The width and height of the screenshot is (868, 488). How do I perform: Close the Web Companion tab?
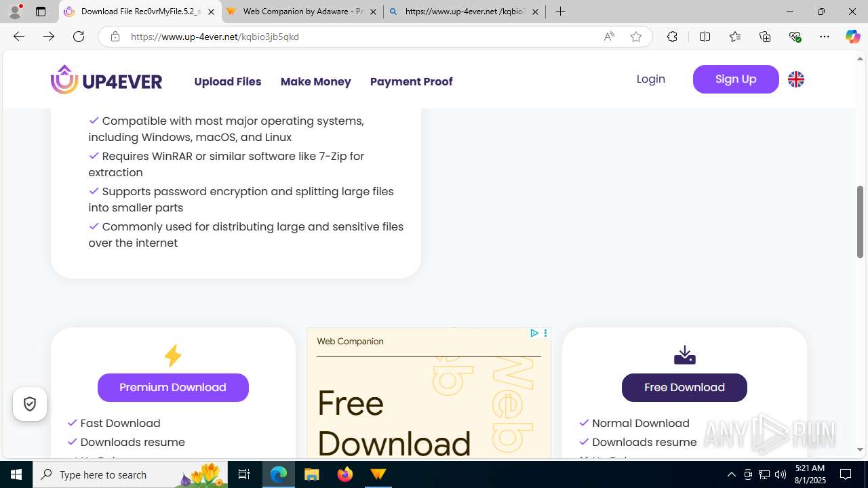pyautogui.click(x=373, y=12)
